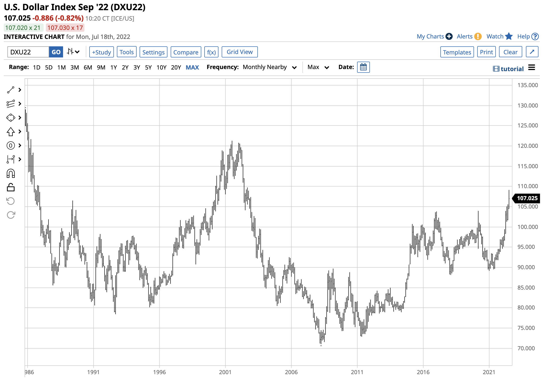The image size is (557, 392).
Task: Click the Grid View button
Action: (240, 52)
